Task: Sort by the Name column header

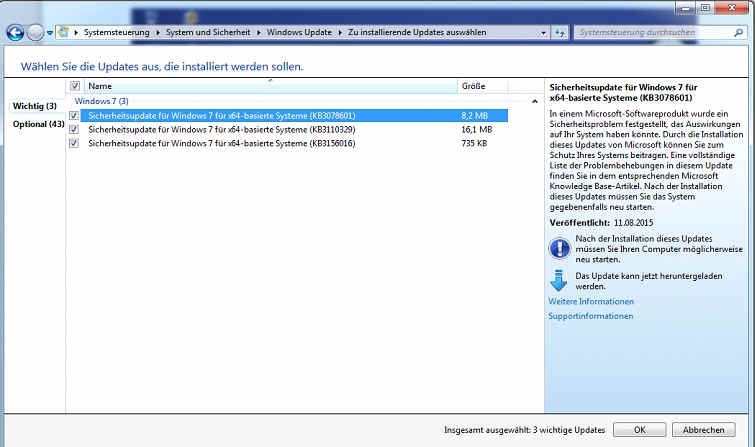Action: pyautogui.click(x=271, y=86)
